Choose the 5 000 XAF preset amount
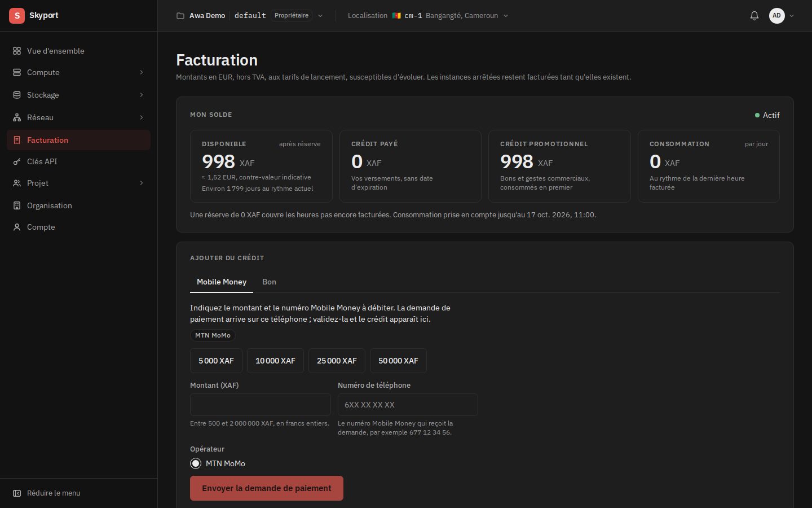Viewport: 812px width, 508px height. 216,361
